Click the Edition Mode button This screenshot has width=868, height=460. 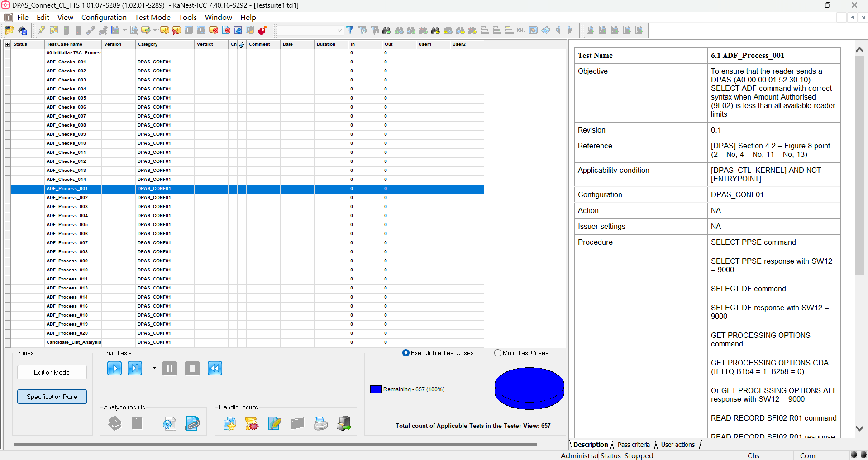click(x=52, y=372)
